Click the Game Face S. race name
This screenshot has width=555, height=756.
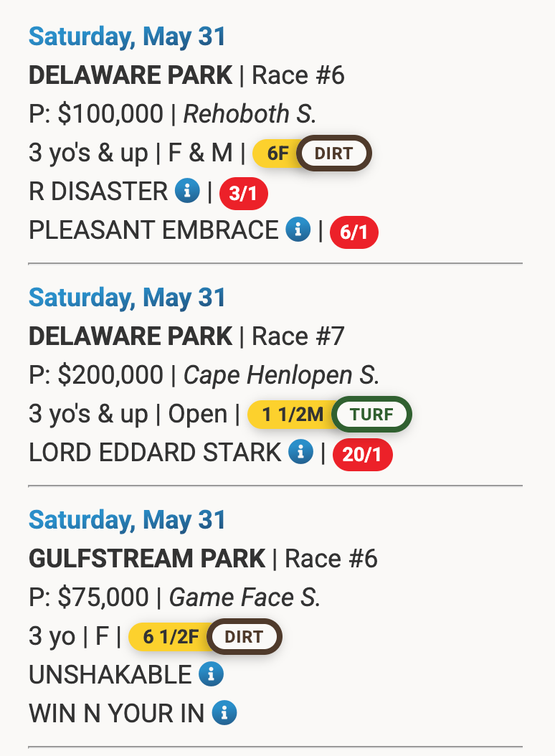(x=245, y=597)
